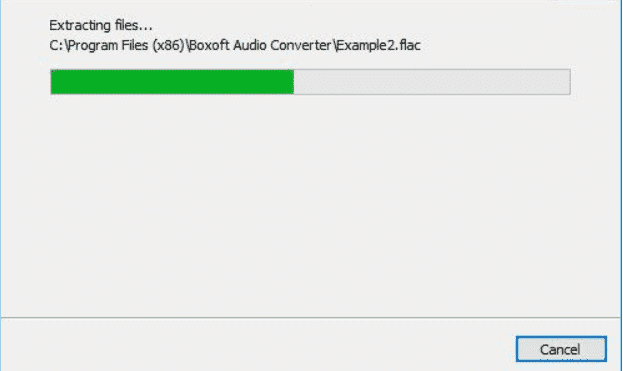Click the horizontal separator line above Cancel
623x371 pixels.
pyautogui.click(x=311, y=317)
